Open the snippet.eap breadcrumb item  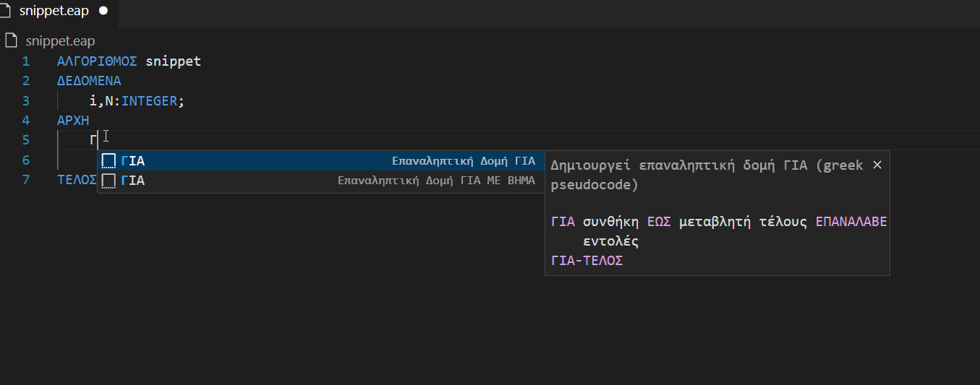pyautogui.click(x=60, y=41)
